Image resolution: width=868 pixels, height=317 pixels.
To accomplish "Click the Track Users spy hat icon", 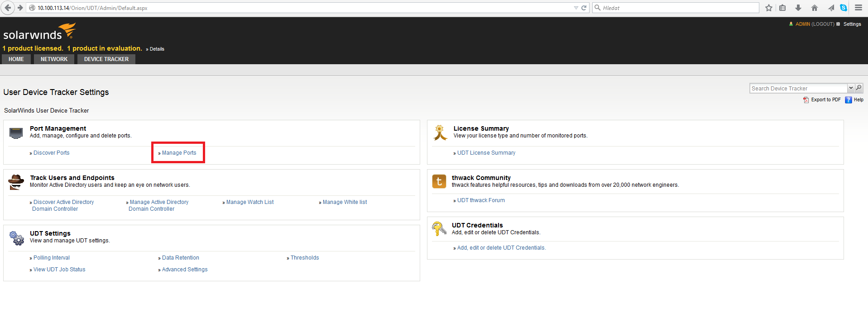I will [x=16, y=182].
